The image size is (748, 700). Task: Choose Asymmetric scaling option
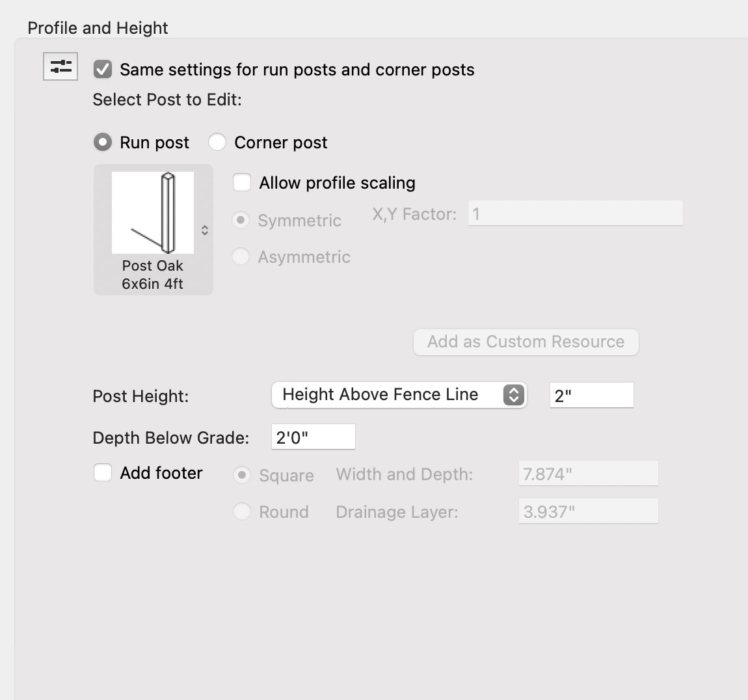[241, 257]
